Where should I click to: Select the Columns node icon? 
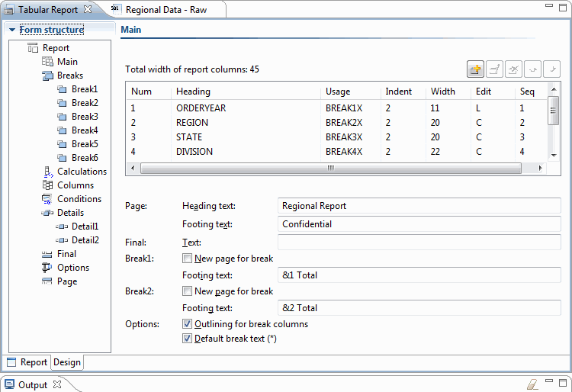(x=47, y=185)
